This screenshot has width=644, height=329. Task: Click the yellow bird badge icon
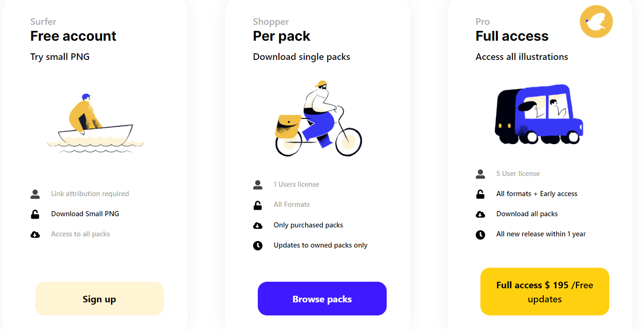point(596,22)
